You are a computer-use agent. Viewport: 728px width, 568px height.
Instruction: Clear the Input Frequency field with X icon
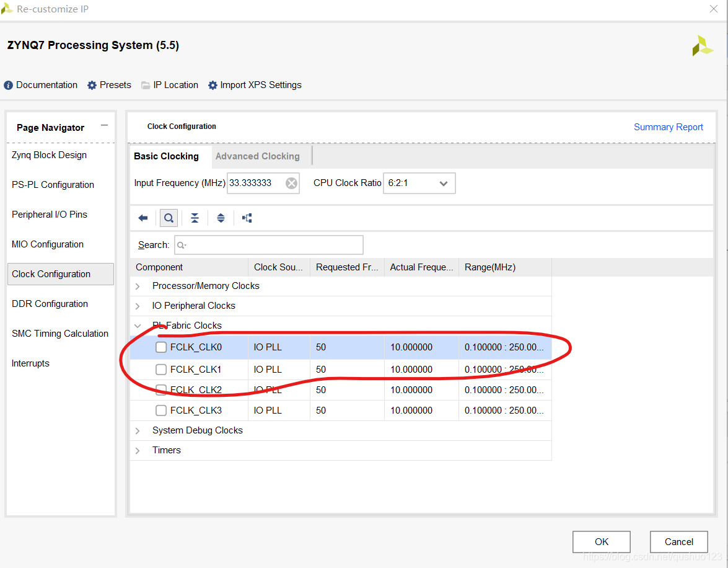point(292,183)
